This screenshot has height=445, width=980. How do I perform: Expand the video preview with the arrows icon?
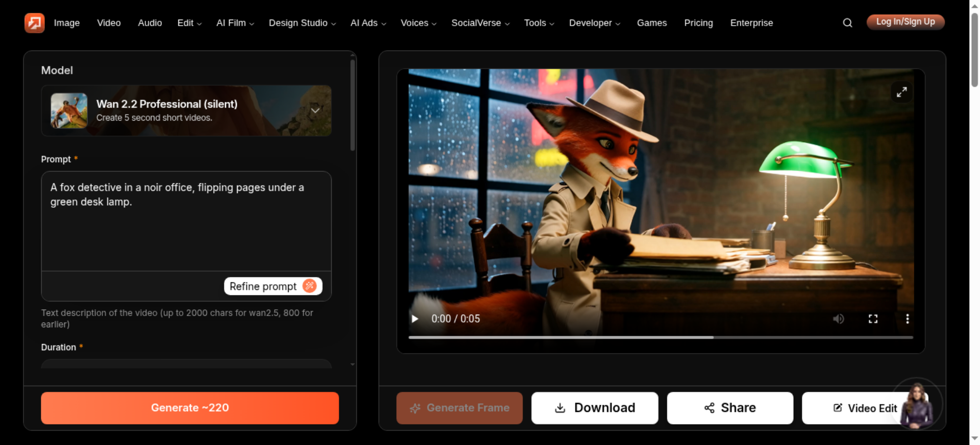[902, 92]
